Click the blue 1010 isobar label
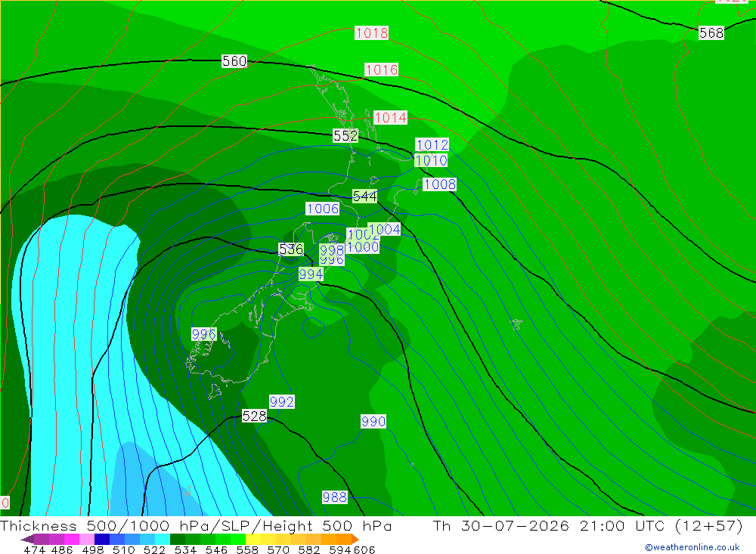Viewport: 756px width, 554px height. [x=431, y=160]
